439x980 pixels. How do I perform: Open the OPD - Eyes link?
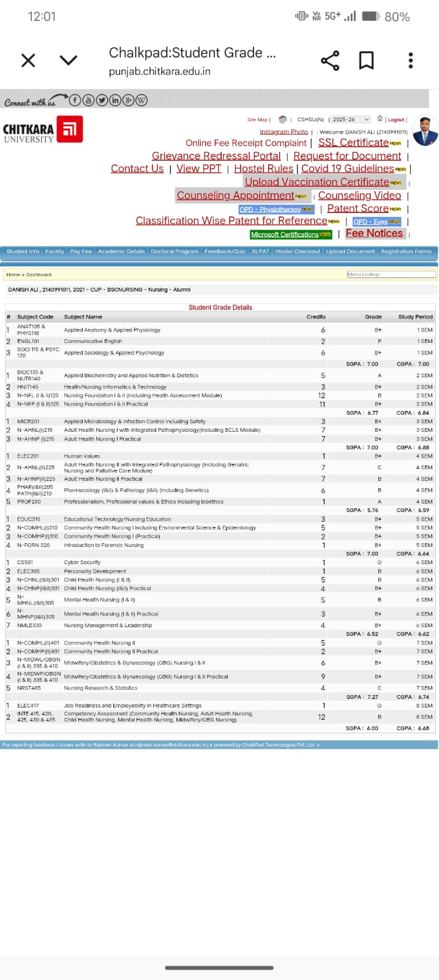370,222
